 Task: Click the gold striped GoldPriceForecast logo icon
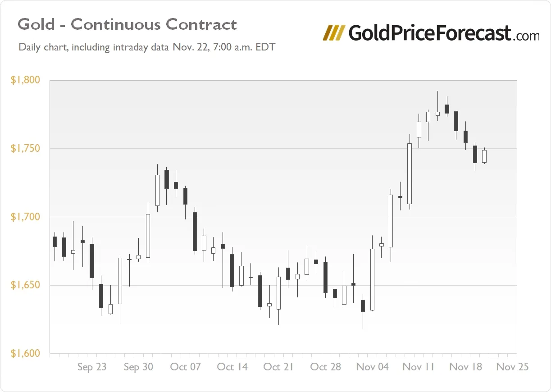point(334,33)
